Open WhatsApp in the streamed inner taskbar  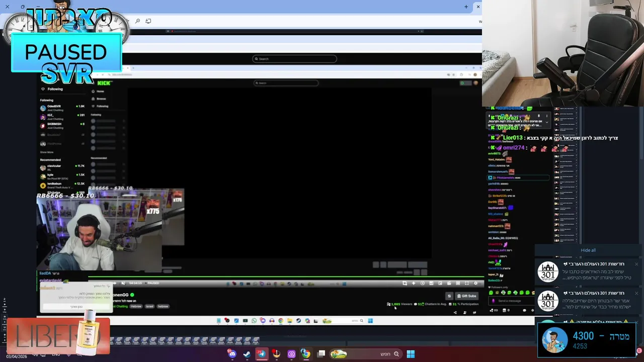[x=254, y=321]
